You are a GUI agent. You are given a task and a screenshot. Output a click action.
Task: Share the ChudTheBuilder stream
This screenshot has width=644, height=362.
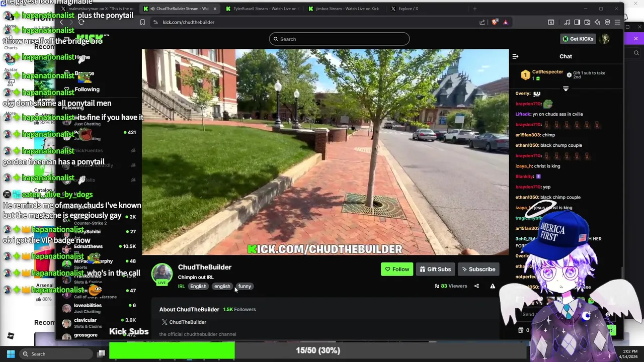click(476, 286)
